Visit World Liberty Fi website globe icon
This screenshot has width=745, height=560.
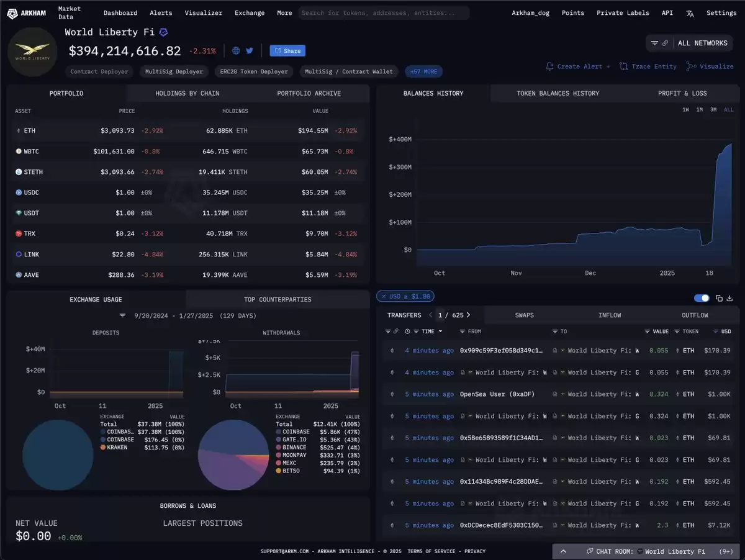click(236, 51)
